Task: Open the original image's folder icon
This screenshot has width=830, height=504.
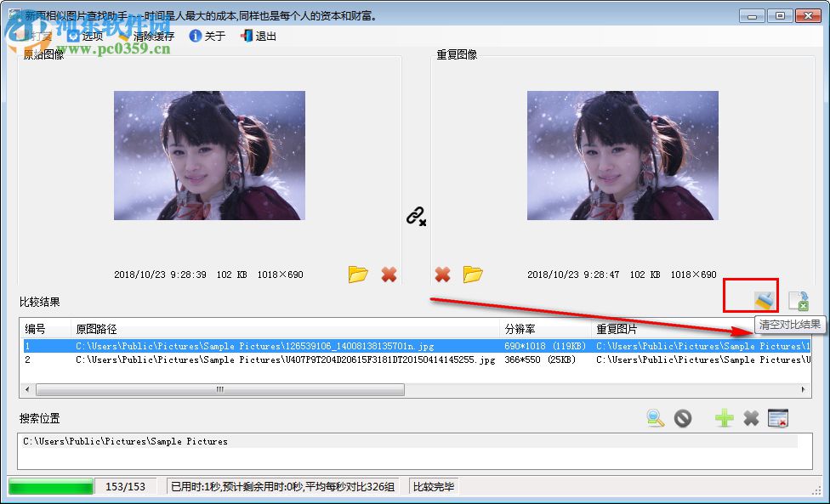Action: coord(358,275)
